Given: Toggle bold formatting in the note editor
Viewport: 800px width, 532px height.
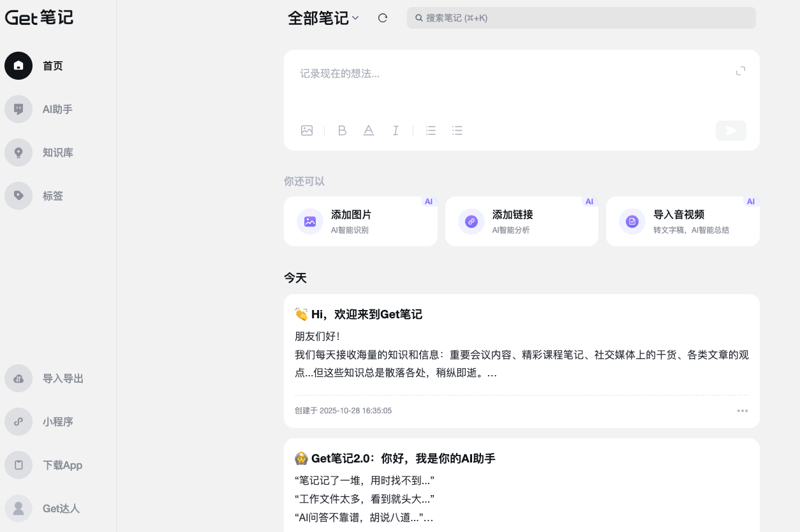Looking at the screenshot, I should point(342,130).
